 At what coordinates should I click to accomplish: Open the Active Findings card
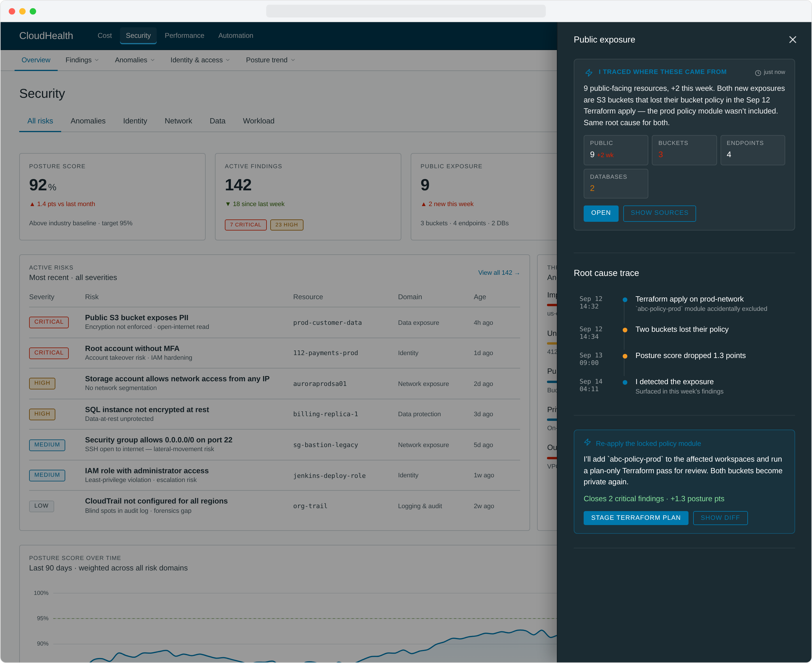click(308, 197)
